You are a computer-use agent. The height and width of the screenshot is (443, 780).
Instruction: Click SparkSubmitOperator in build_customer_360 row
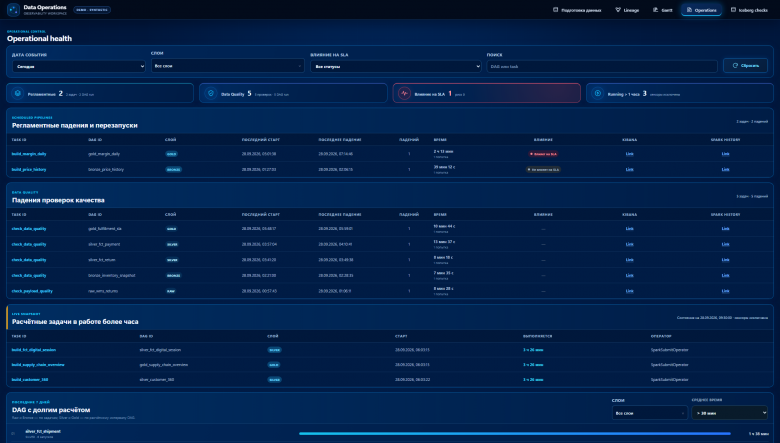[x=670, y=379]
